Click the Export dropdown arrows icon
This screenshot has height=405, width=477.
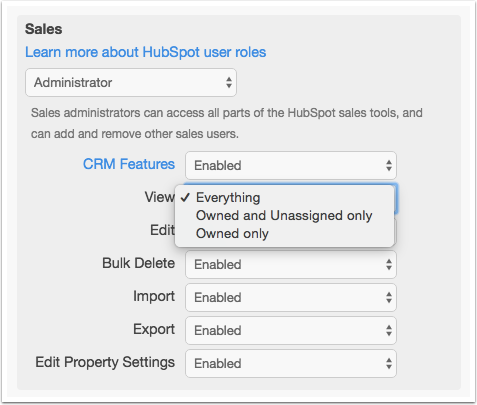[389, 331]
